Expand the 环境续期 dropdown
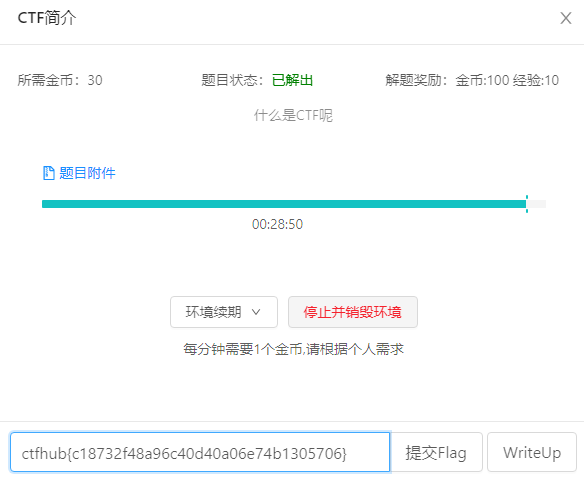Viewport: 584px width, 479px height. [x=224, y=312]
